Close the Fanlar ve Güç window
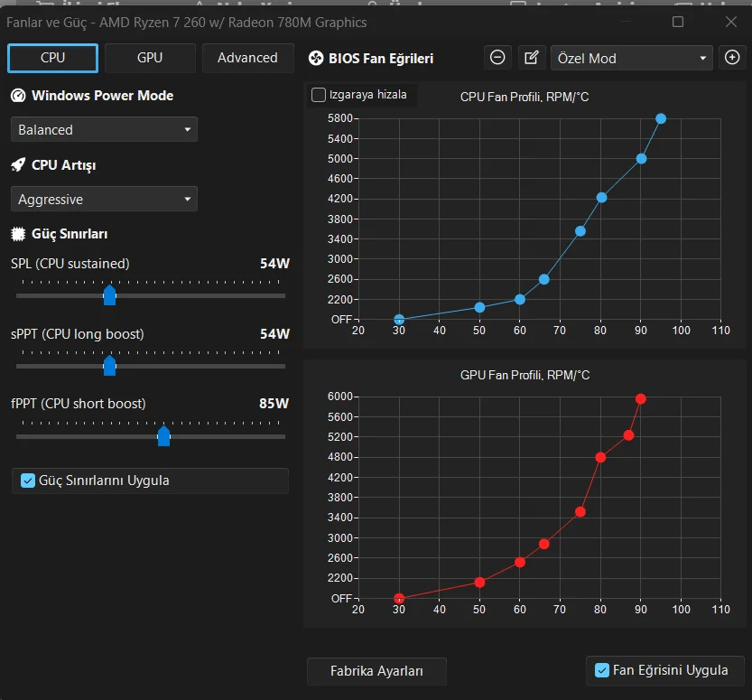This screenshot has width=752, height=700. pyautogui.click(x=731, y=22)
